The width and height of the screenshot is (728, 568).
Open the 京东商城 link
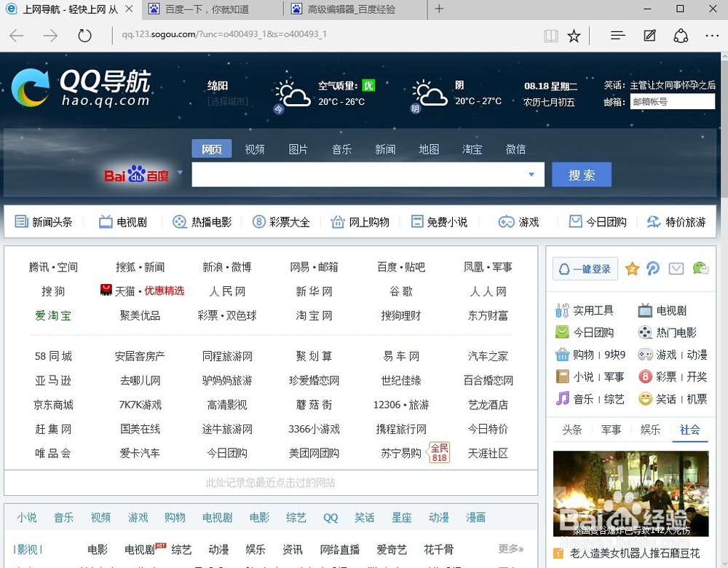coord(53,405)
